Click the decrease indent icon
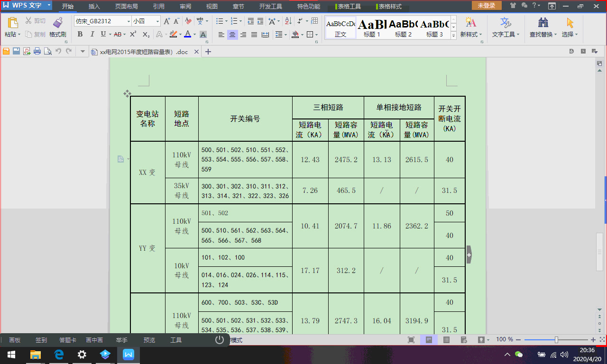This screenshot has width=607, height=364. 250,21
